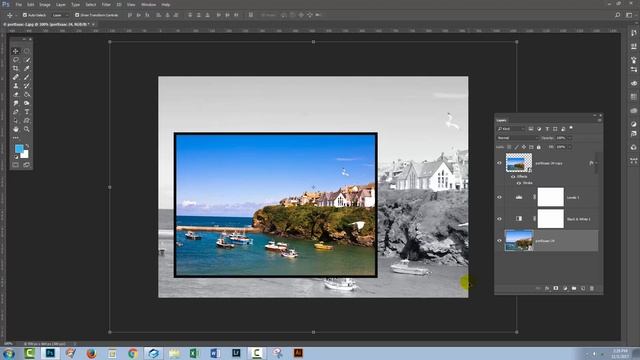The width and height of the screenshot is (640, 360).
Task: Select the Move tool in toolbox
Action: click(16, 51)
